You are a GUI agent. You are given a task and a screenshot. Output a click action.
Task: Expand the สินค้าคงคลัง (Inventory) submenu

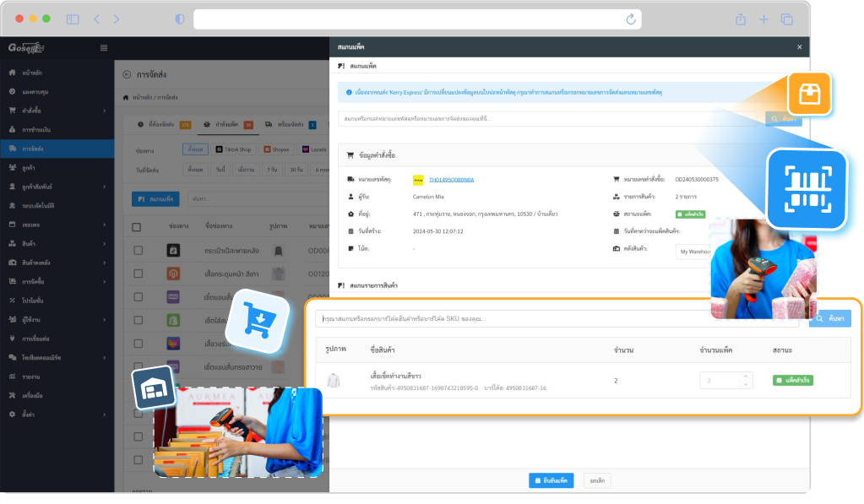(105, 263)
